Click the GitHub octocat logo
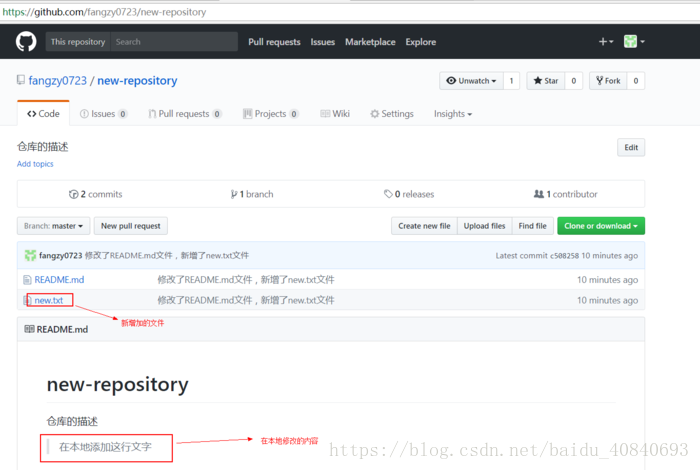The height and width of the screenshot is (470, 700). pyautogui.click(x=26, y=42)
